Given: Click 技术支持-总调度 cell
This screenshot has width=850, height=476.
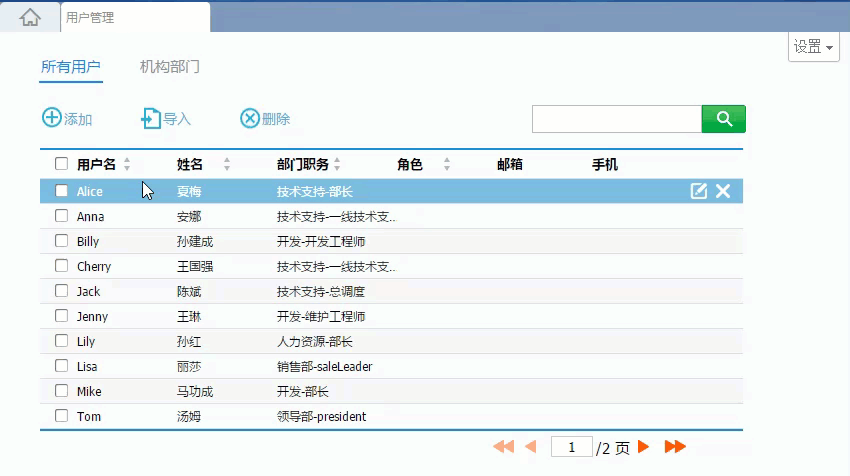Looking at the screenshot, I should click(x=321, y=291).
